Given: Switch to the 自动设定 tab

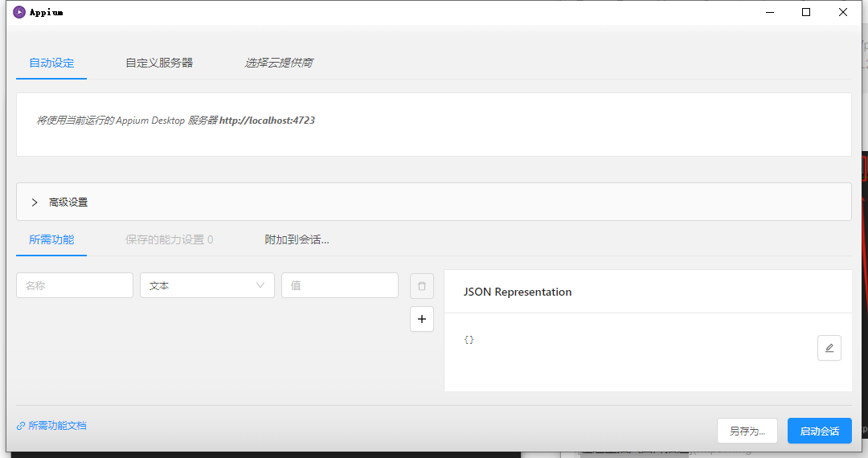Looking at the screenshot, I should click(51, 63).
